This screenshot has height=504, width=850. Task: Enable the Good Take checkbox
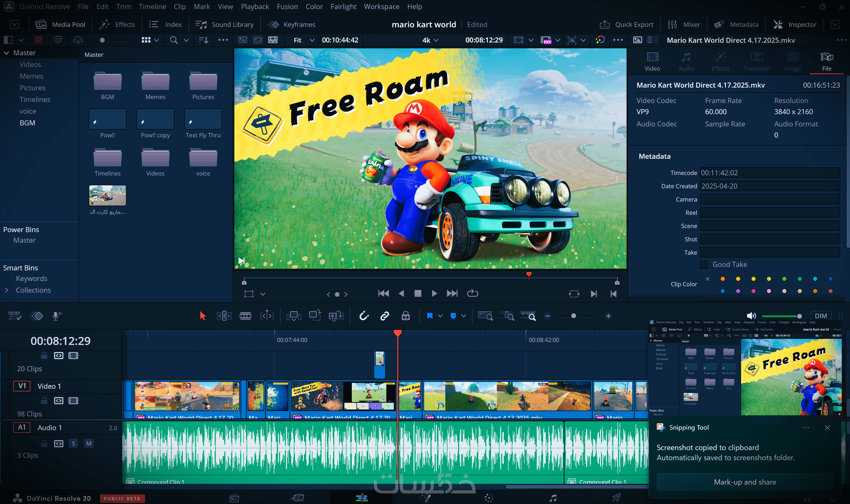pos(704,264)
